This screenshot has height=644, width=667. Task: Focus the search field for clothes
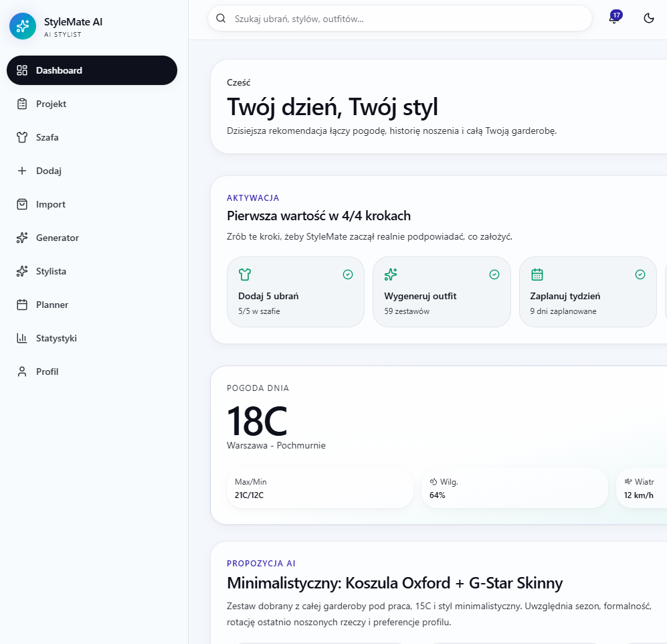400,18
